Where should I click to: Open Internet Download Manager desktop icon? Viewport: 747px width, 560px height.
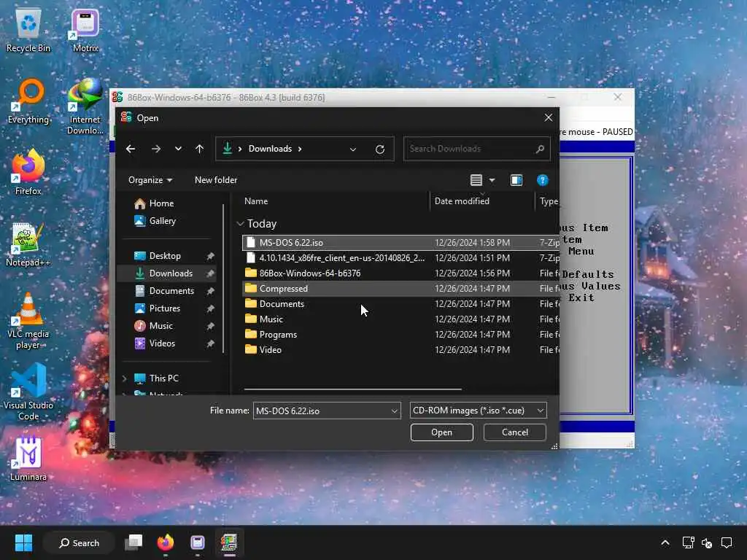coord(85,106)
